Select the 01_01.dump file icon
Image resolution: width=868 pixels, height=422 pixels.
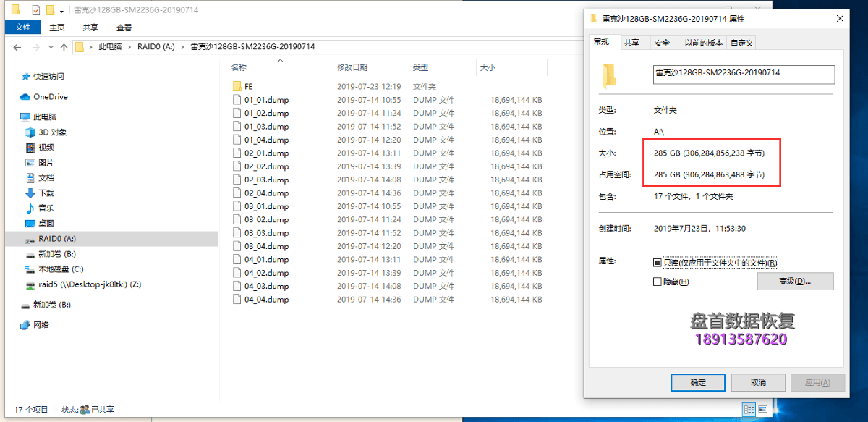click(237, 100)
